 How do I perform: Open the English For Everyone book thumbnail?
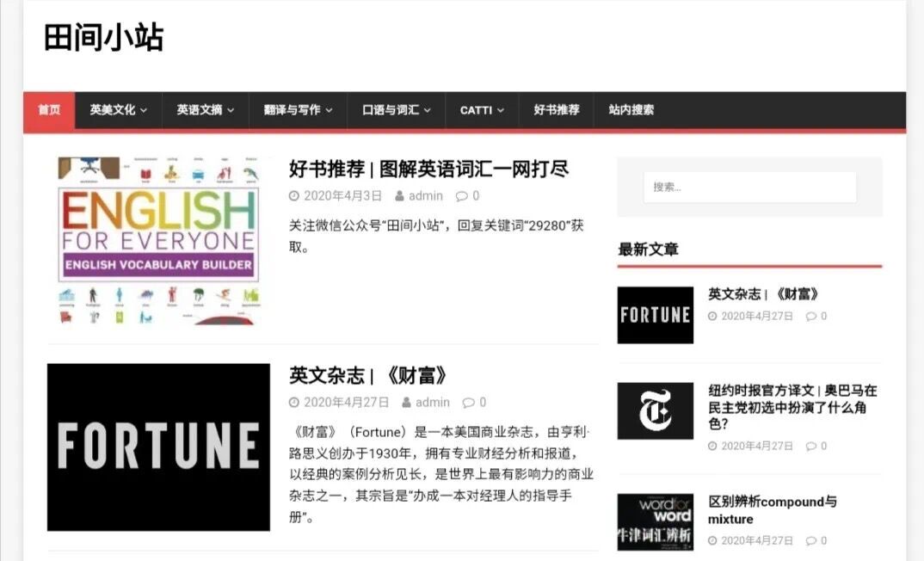tap(159, 241)
